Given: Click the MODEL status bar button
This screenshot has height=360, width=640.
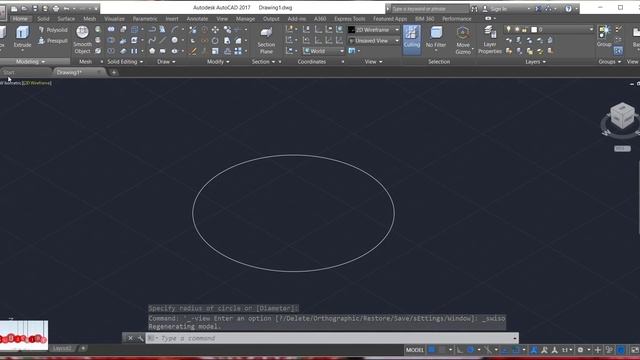Looking at the screenshot, I should coord(415,350).
